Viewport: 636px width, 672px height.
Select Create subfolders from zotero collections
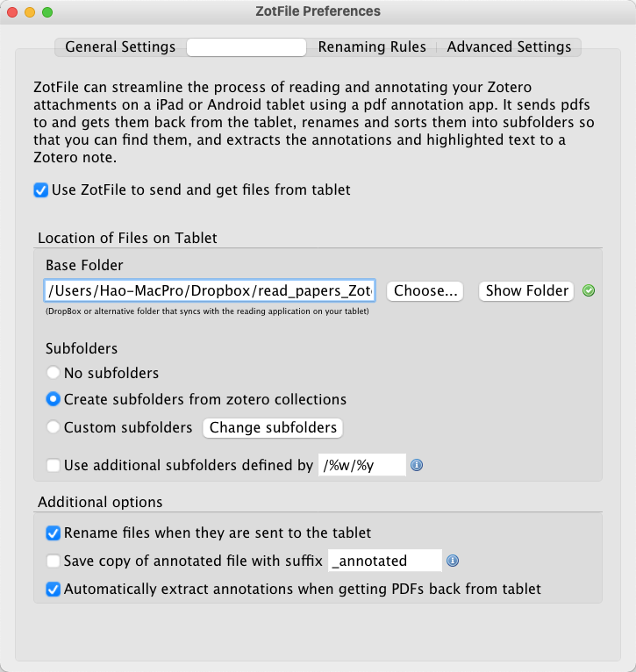(54, 399)
